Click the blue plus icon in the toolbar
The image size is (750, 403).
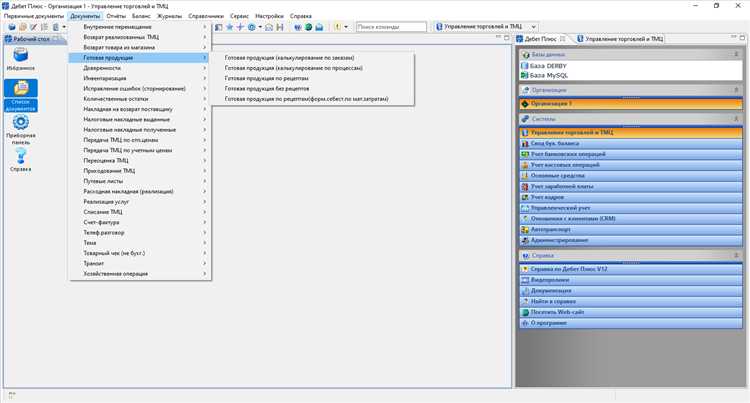click(x=241, y=27)
